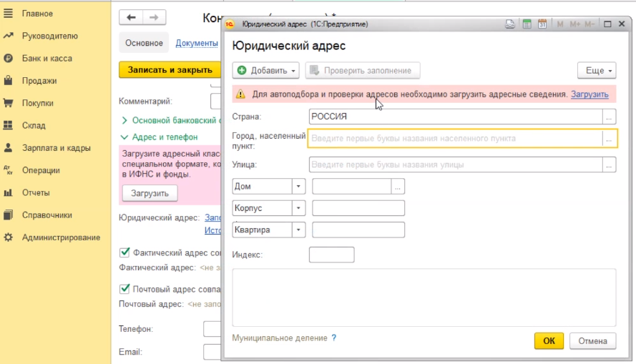
Task: Toggle the Почтовый адрес совпадает checkbox
Action: coord(124,289)
